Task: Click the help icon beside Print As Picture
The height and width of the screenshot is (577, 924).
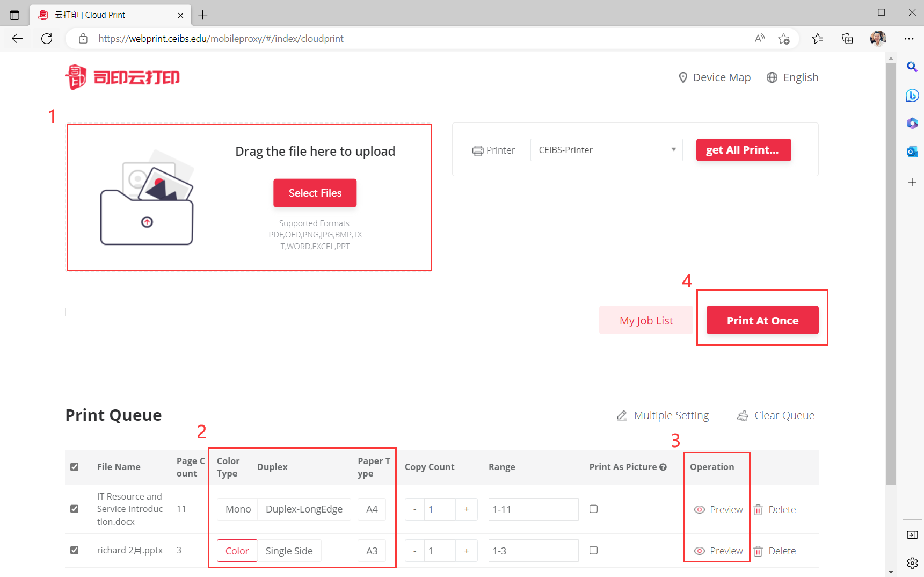Action: click(664, 467)
